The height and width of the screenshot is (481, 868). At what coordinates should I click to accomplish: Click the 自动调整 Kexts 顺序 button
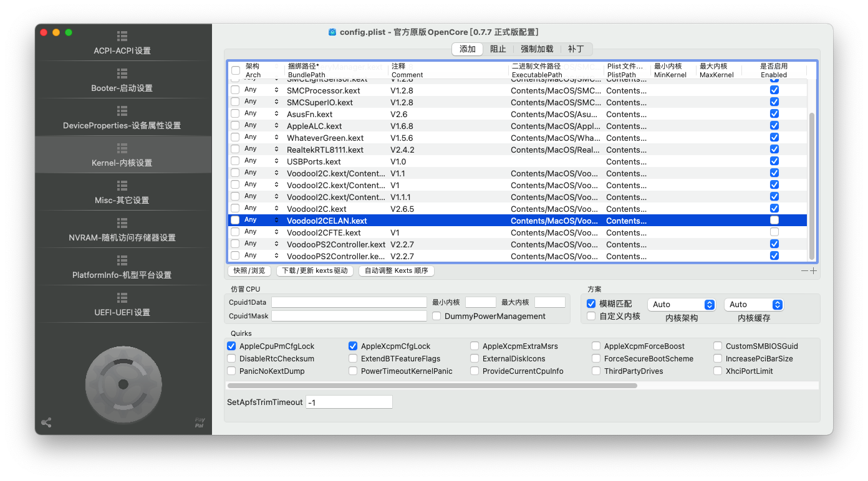pos(397,271)
